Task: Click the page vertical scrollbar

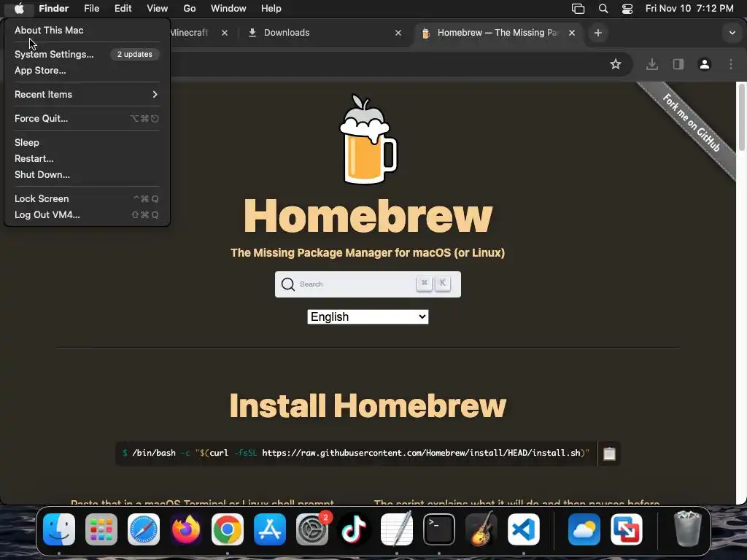Action: pyautogui.click(x=741, y=117)
